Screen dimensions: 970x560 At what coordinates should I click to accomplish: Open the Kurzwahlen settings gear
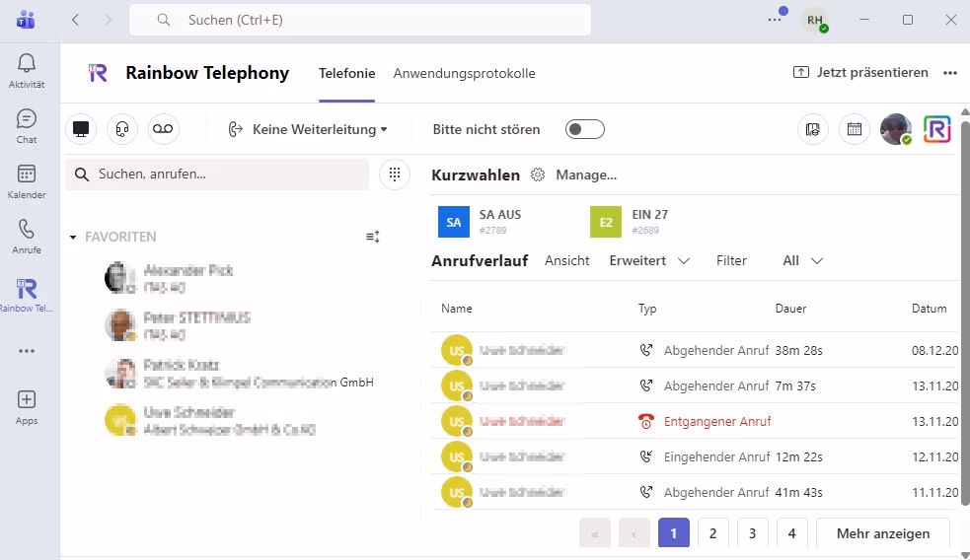click(538, 175)
